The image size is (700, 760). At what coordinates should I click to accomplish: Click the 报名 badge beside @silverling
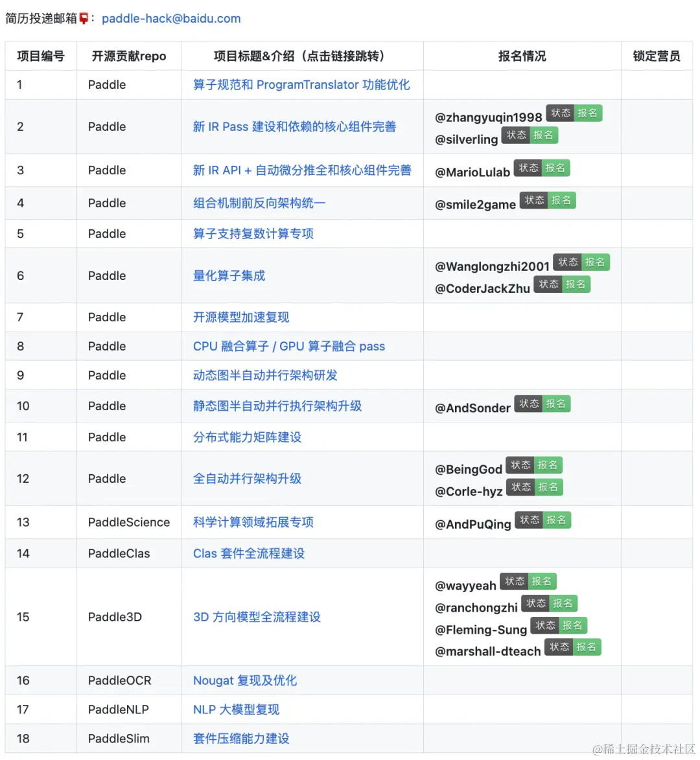544,135
